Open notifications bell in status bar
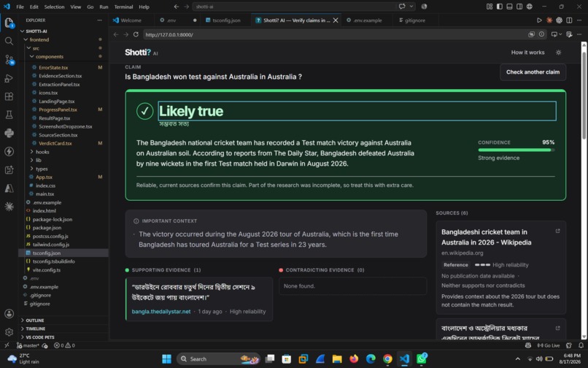Viewport: 588px width, 368px height. [x=581, y=345]
